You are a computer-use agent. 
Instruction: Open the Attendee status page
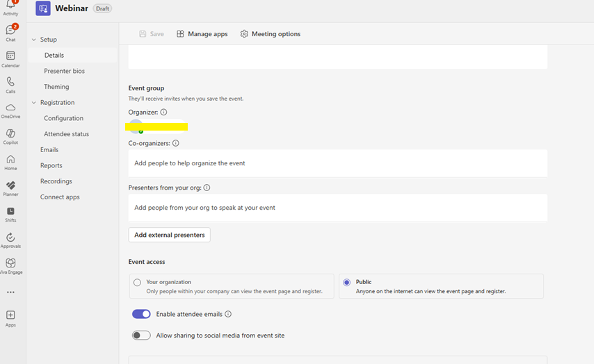66,134
